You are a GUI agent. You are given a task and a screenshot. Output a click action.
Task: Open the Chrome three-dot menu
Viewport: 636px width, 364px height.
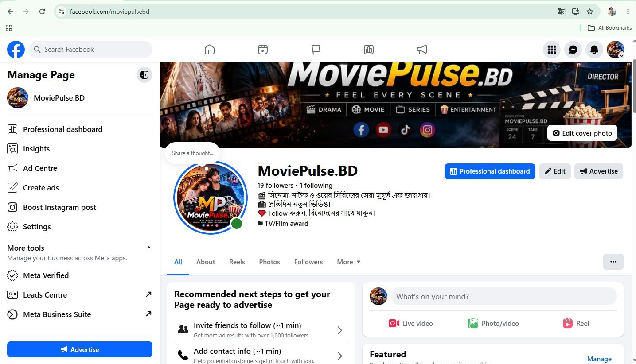628,12
